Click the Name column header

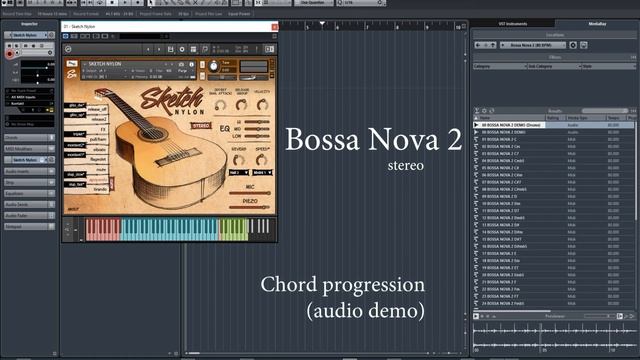(x=509, y=118)
